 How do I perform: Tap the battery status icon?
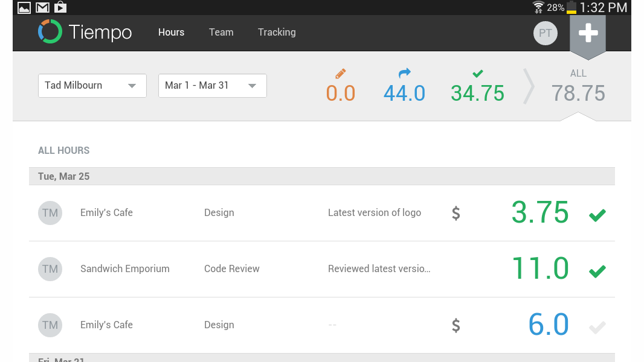[x=572, y=7]
